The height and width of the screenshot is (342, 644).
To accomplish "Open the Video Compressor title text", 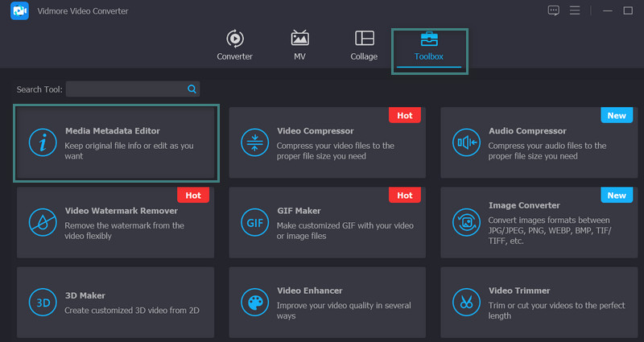I will [x=315, y=130].
